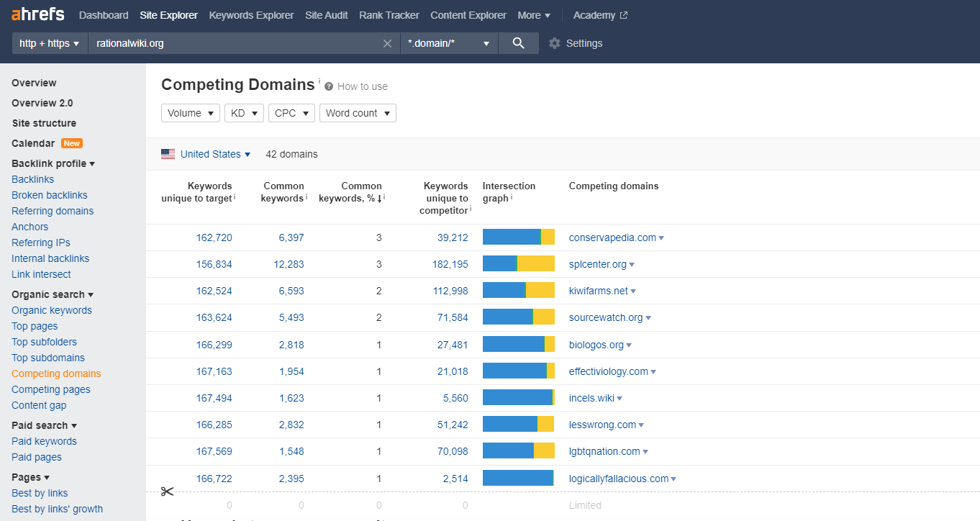Open the KD filter dropdown

click(245, 113)
